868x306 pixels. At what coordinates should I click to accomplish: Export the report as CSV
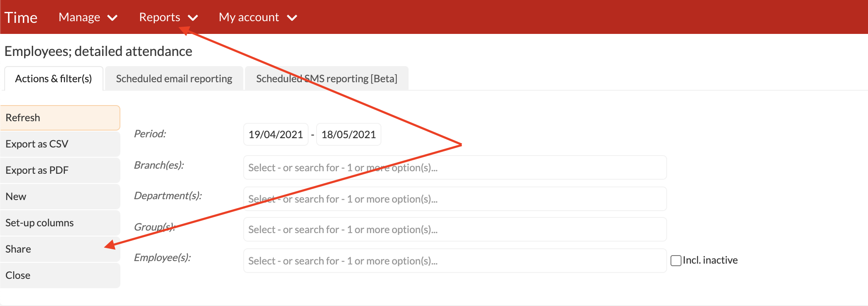tap(60, 144)
